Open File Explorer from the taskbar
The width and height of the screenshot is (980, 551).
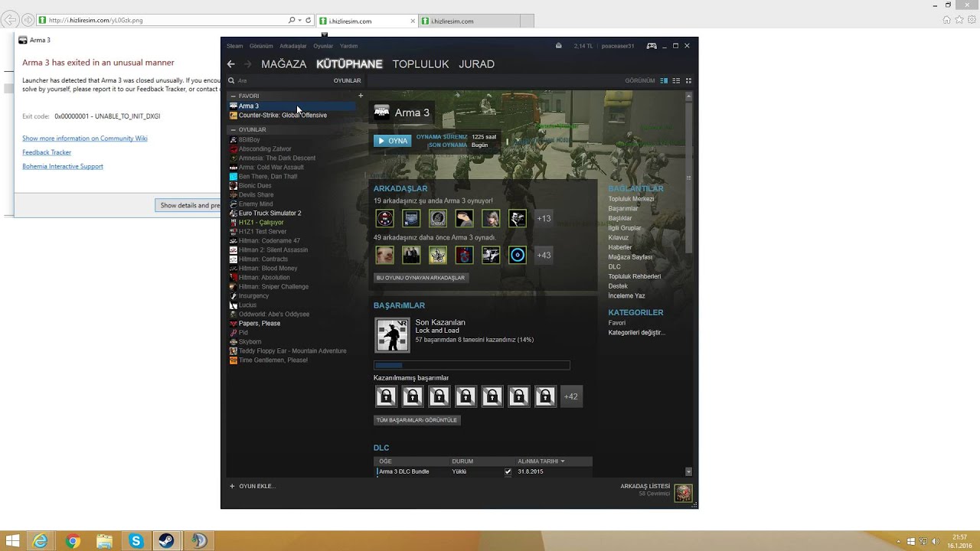[104, 541]
